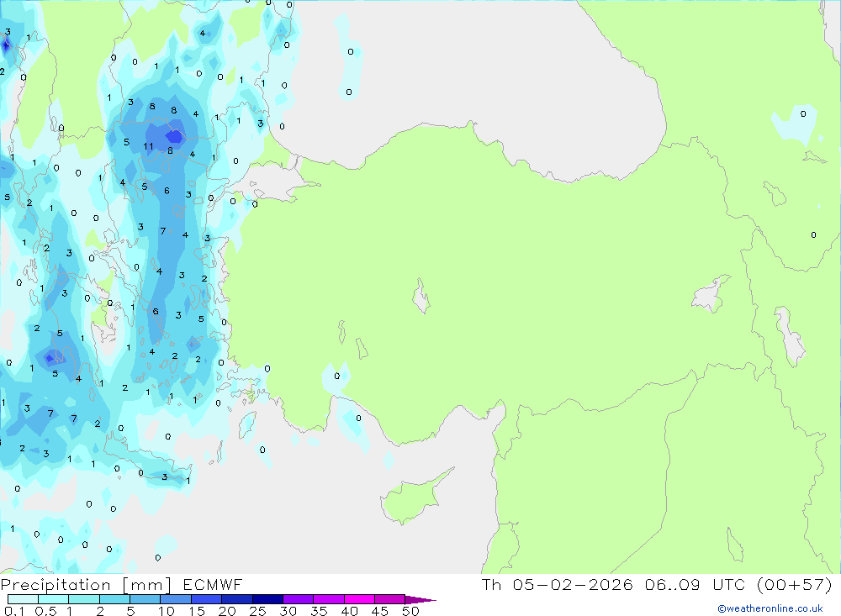841x616 pixels.
Task: Click the 40–45 mm magenta legend box
Action: 359,599
